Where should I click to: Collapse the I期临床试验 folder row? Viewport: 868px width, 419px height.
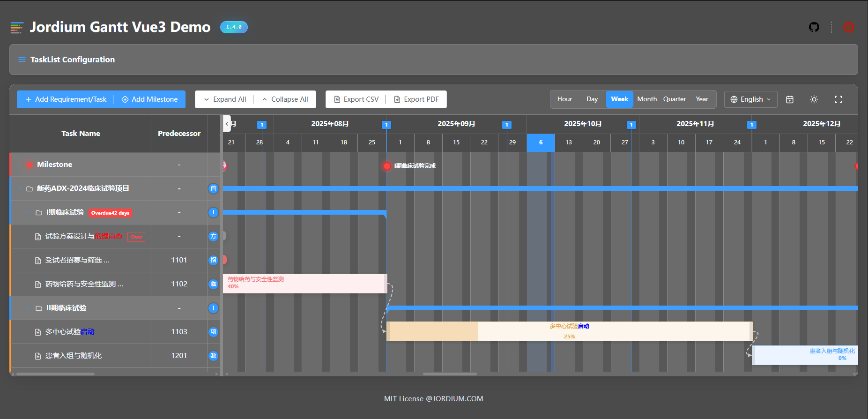(x=29, y=213)
